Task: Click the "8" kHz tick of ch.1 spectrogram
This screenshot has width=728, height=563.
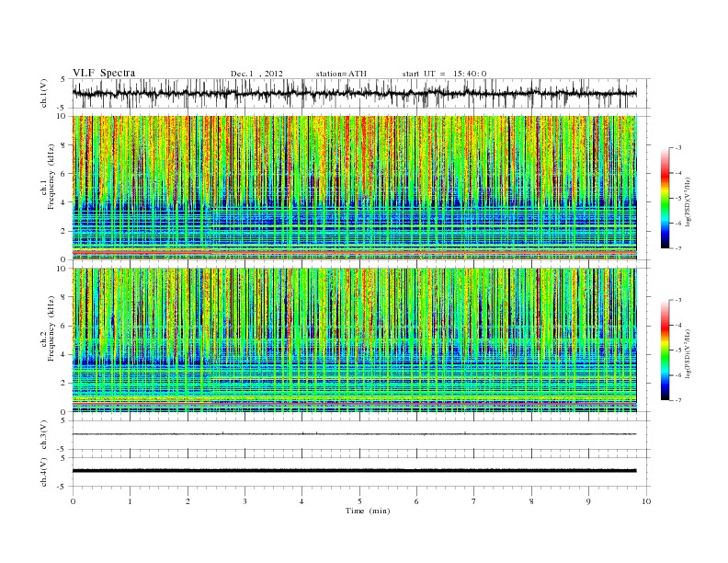Action: tap(64, 145)
